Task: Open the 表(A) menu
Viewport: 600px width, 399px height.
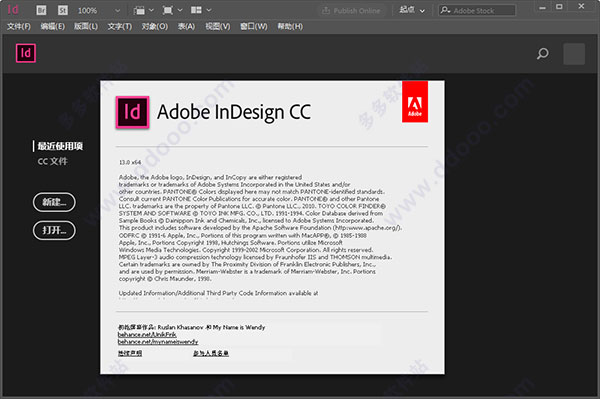Action: [186, 26]
